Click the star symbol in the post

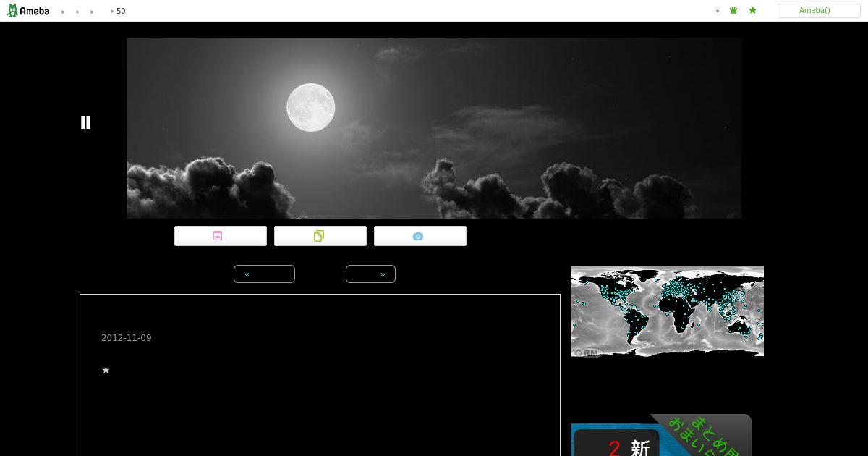(x=106, y=370)
